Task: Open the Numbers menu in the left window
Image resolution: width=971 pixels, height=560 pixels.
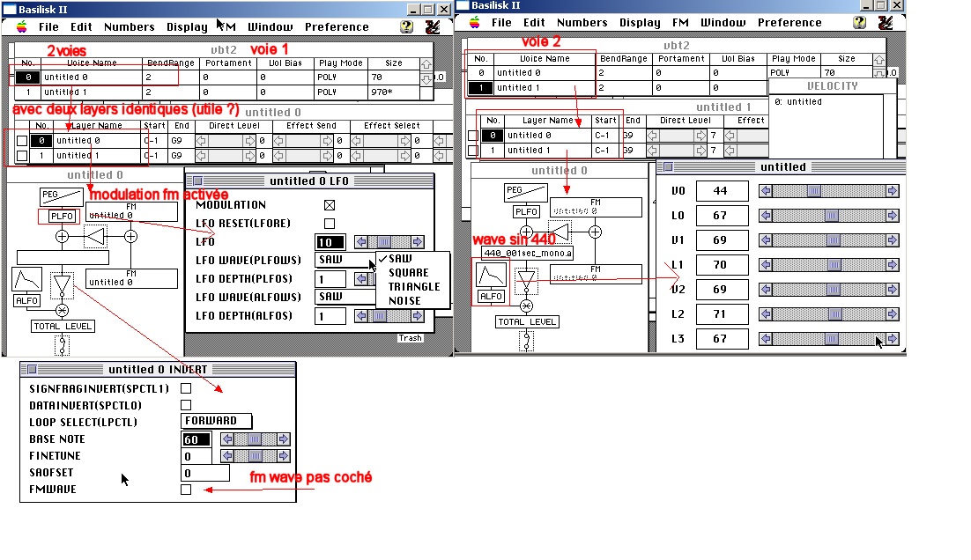Action: [129, 27]
